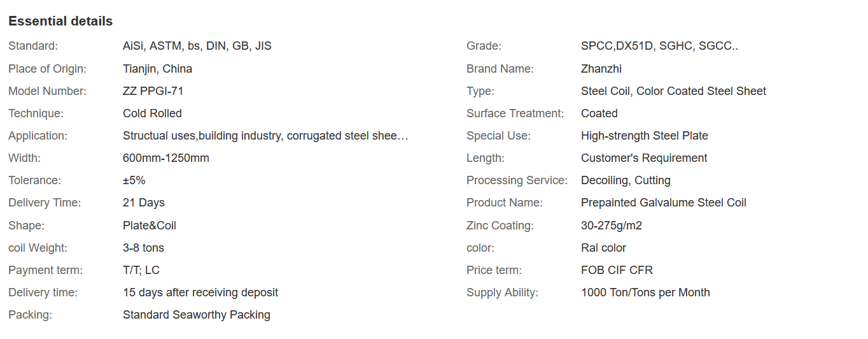Click the Essential details heading
This screenshot has width=868, height=339.
(x=60, y=21)
